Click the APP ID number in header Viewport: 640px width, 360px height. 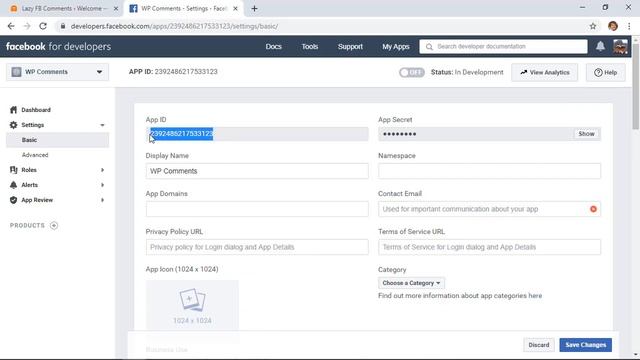pos(186,72)
